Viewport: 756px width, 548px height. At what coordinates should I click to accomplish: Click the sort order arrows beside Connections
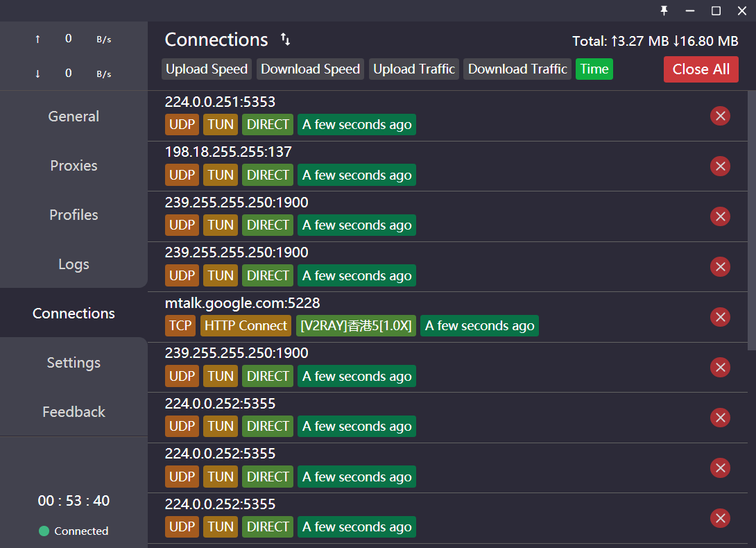coord(285,40)
